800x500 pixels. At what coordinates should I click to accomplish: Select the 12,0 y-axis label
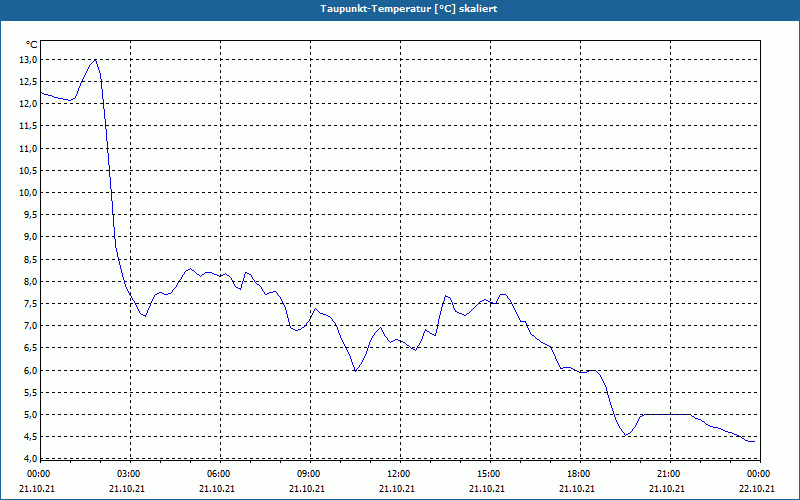[29, 104]
